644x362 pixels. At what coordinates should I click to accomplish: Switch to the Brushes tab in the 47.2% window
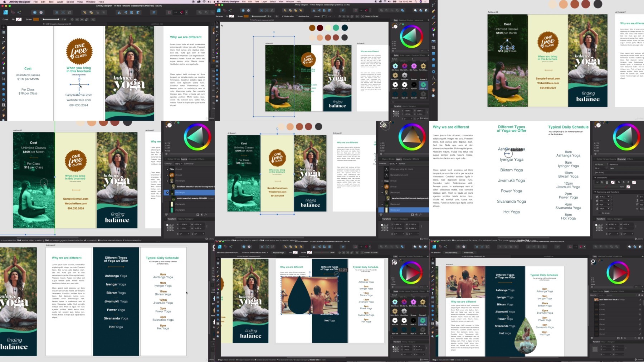coord(410,20)
